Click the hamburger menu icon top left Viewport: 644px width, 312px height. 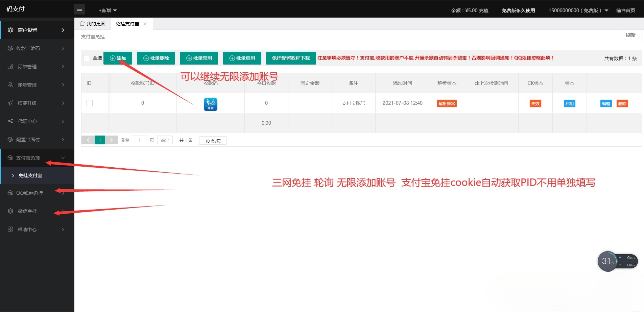(x=80, y=9)
